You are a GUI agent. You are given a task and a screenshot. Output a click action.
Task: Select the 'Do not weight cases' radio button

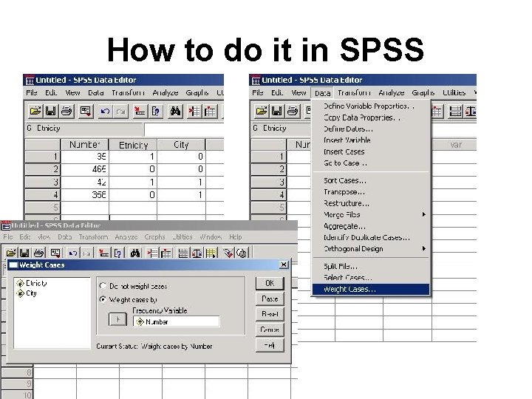[x=103, y=286]
